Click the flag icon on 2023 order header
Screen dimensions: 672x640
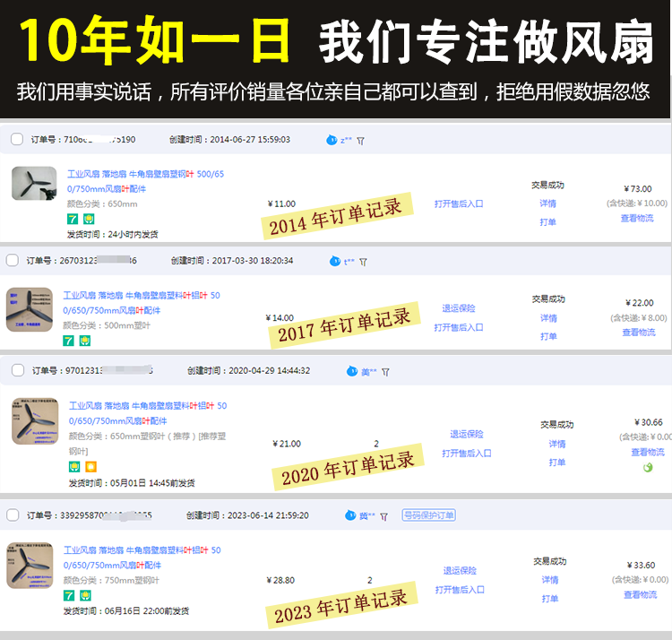(384, 516)
